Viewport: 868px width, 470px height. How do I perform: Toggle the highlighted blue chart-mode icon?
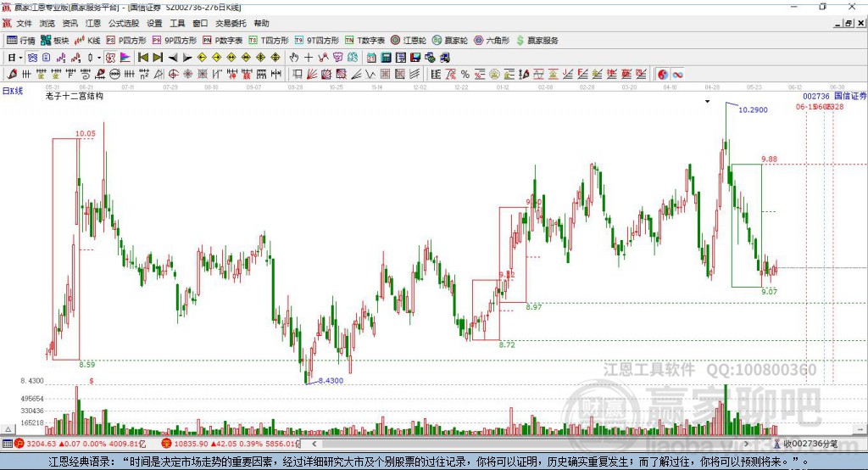click(x=32, y=58)
